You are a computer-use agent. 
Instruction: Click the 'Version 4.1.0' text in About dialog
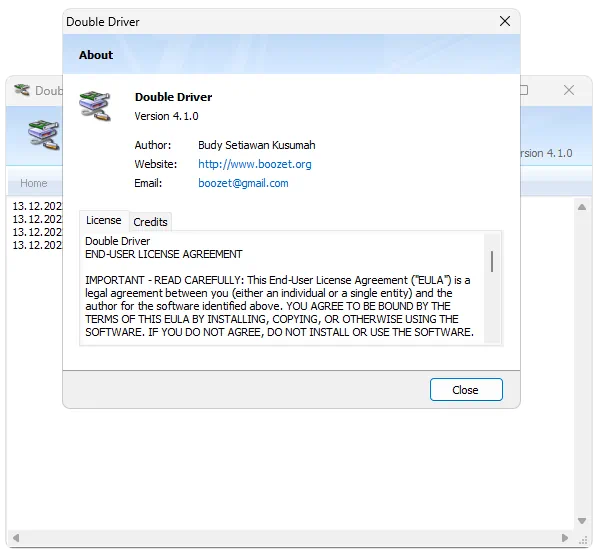[166, 116]
